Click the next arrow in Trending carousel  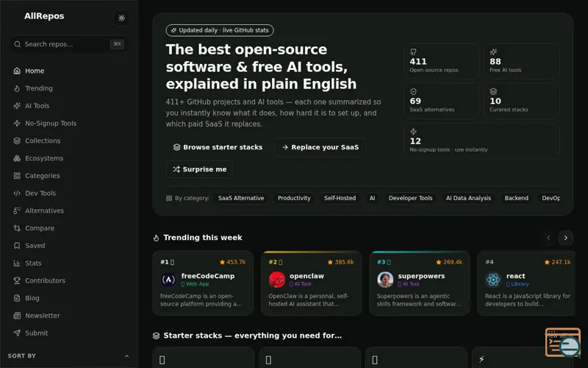[565, 238]
